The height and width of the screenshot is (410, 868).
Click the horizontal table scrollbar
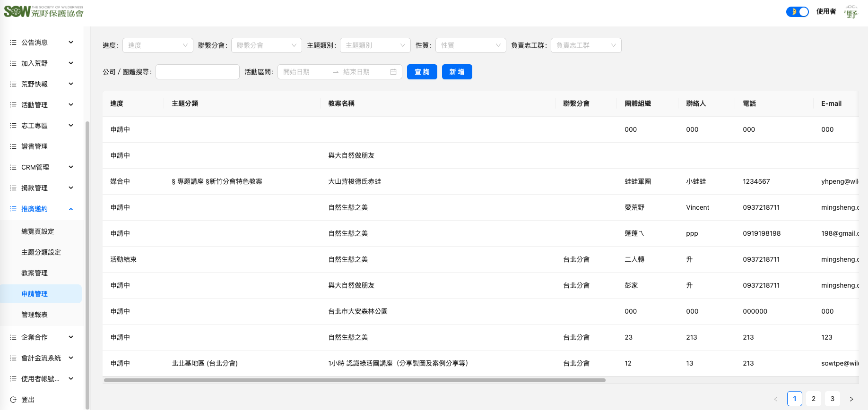coord(355,380)
